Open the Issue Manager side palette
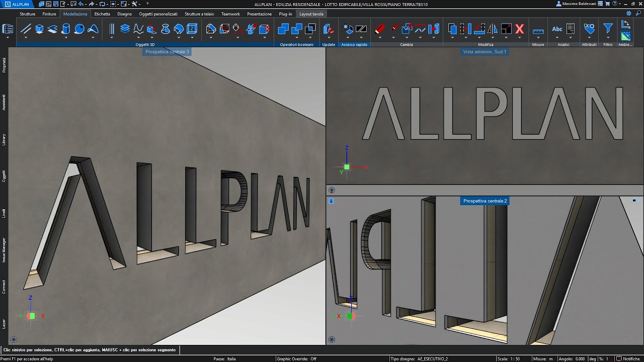 tap(4, 250)
